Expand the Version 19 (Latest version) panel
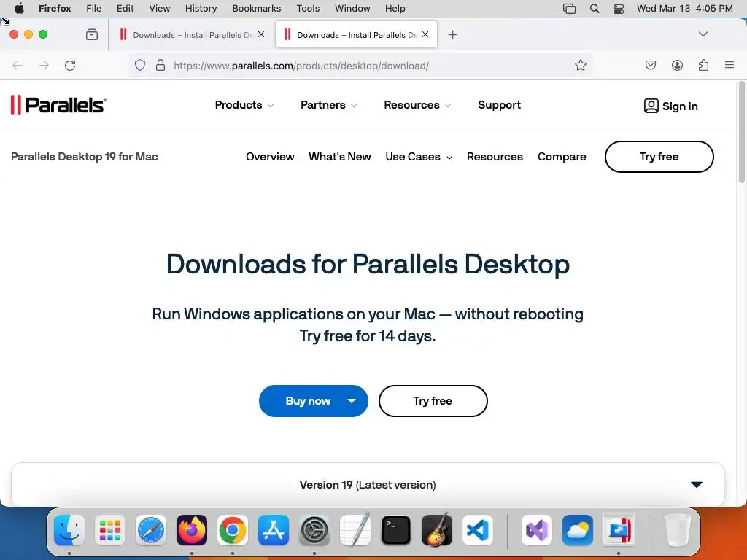Viewport: 747px width, 560px height. click(368, 484)
